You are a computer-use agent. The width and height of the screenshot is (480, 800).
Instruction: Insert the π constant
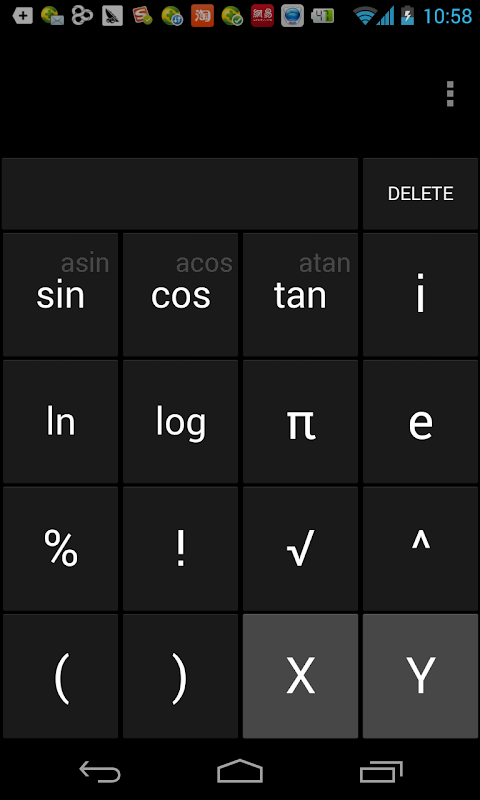tap(300, 421)
